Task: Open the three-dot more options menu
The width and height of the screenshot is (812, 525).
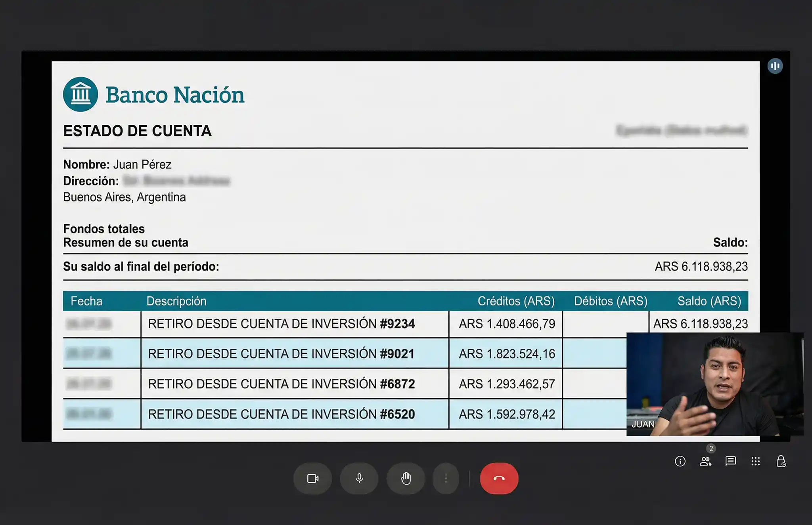Action: [x=446, y=479]
